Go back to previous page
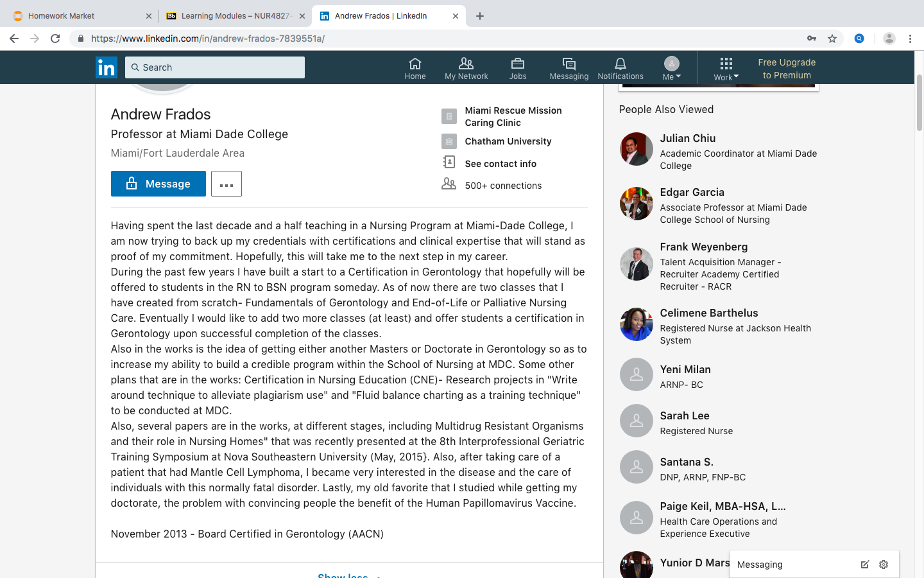Viewport: 924px width, 578px height. 14,39
